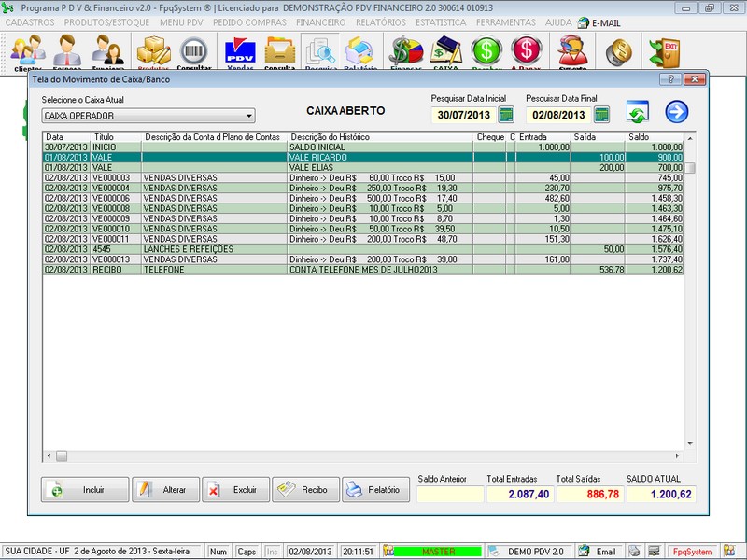The image size is (747, 560).
Task: Click the Consultar barcode icon
Action: pos(194,52)
